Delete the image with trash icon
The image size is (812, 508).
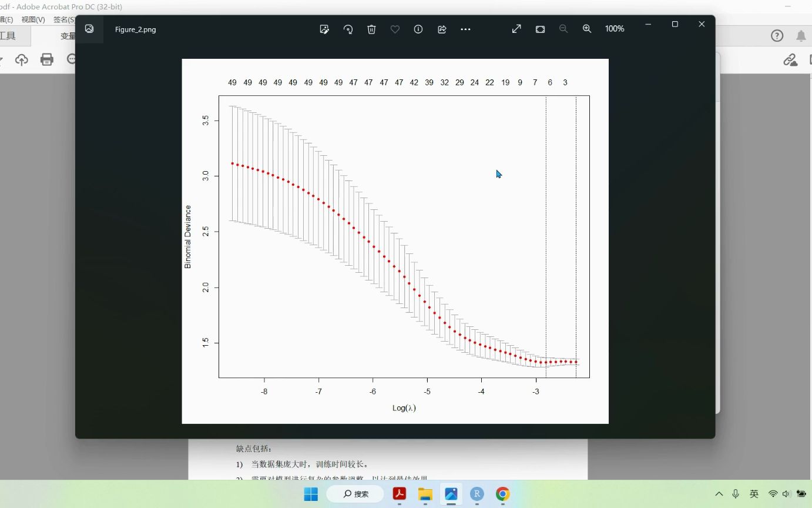tap(371, 29)
